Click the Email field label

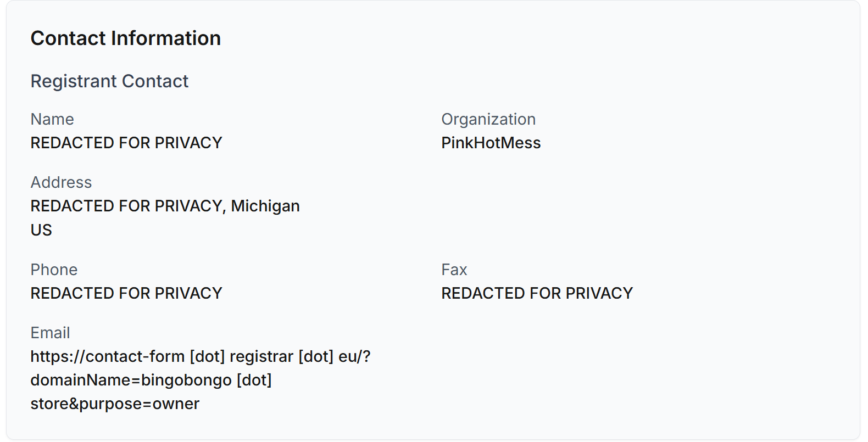pyautogui.click(x=50, y=333)
